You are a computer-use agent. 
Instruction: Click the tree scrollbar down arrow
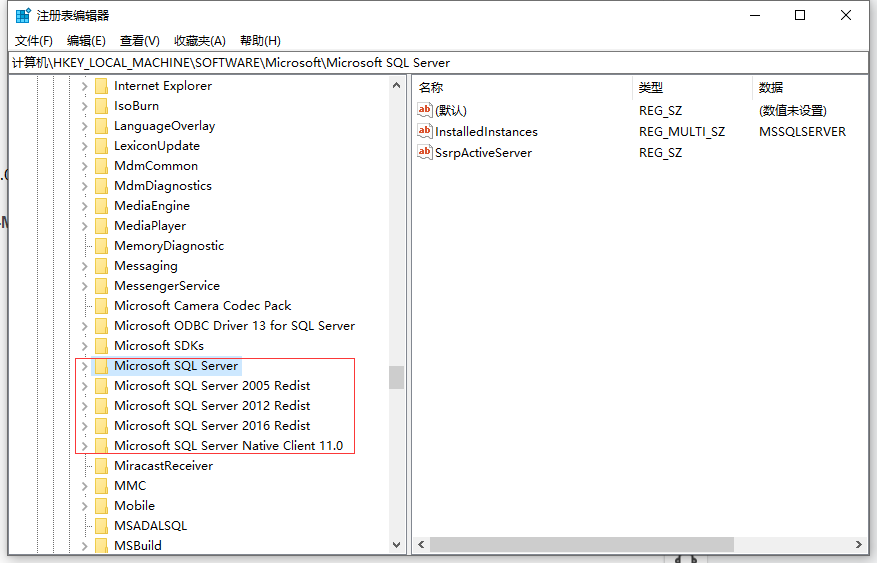coord(397,545)
